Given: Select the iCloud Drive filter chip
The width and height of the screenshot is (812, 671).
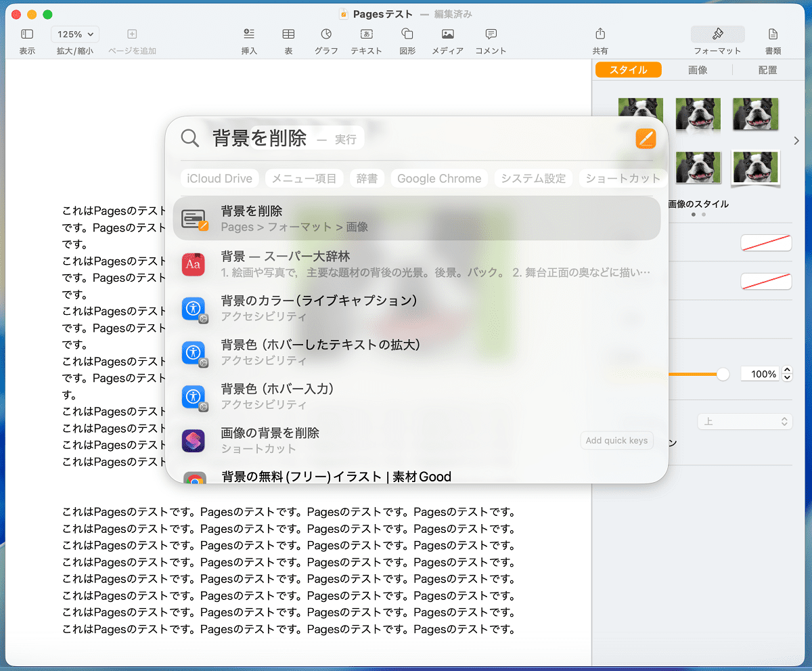Looking at the screenshot, I should [x=220, y=179].
